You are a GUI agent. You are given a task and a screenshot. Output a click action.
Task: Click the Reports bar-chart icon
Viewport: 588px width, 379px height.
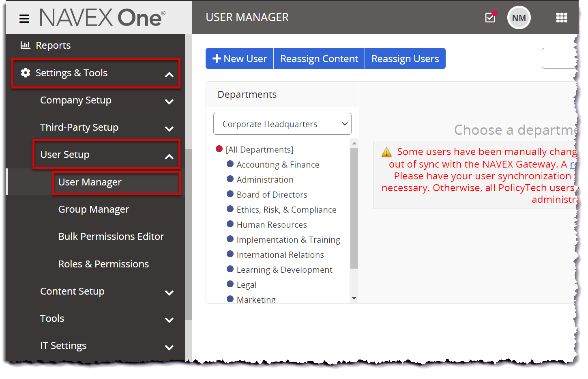[25, 45]
